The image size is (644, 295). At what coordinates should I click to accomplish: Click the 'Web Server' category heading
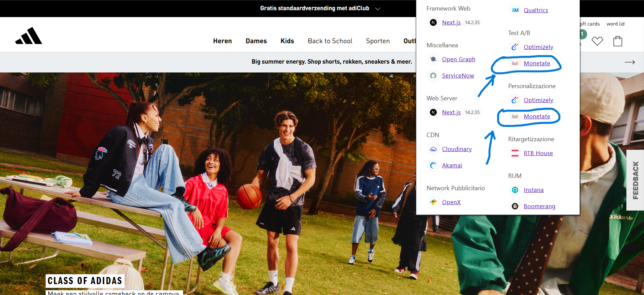tap(442, 98)
